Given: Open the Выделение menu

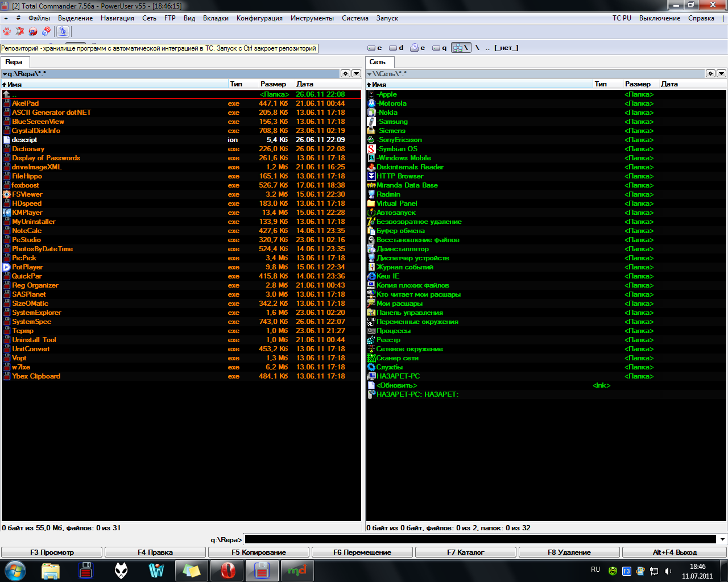Looking at the screenshot, I should coord(75,18).
